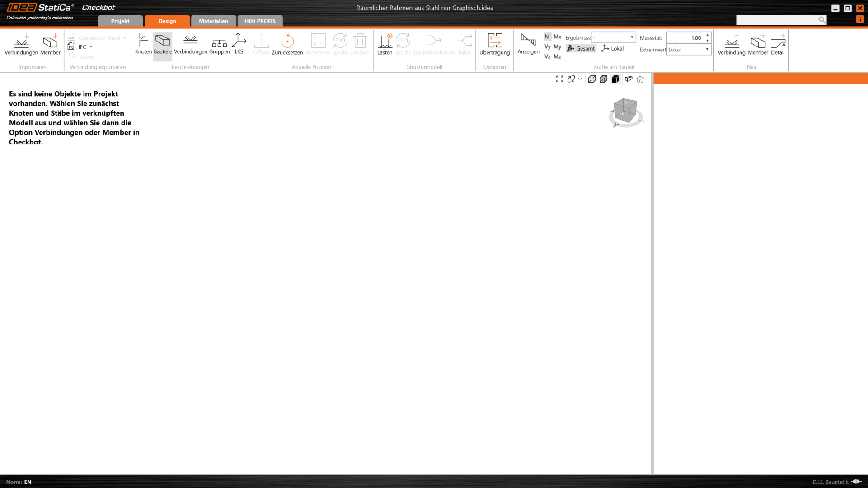Image resolution: width=868 pixels, height=488 pixels.
Task: Toggle the Mz force component
Action: point(558,56)
